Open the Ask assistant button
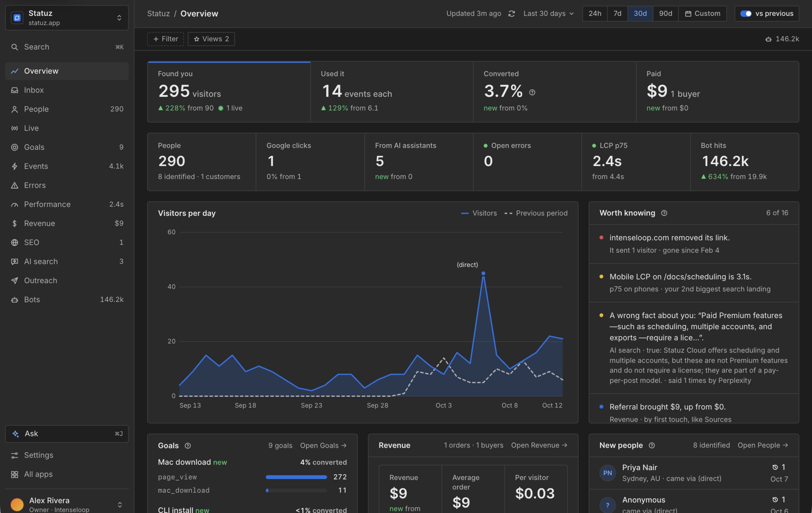 67,434
